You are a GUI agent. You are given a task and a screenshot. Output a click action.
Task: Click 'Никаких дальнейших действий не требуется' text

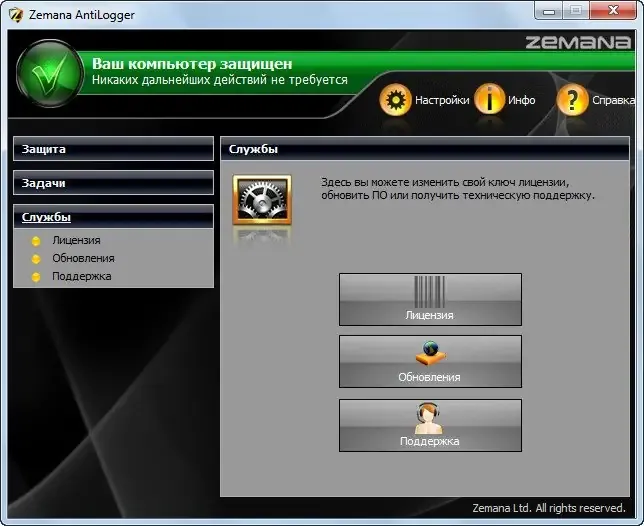coord(220,80)
